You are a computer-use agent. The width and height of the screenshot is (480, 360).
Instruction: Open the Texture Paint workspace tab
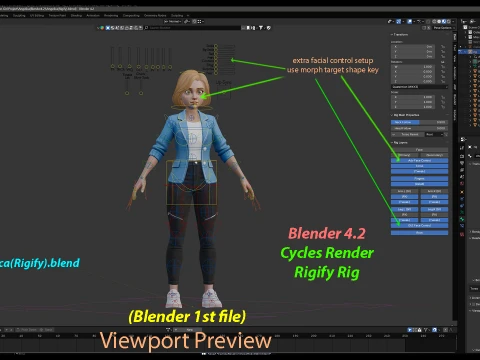57,15
